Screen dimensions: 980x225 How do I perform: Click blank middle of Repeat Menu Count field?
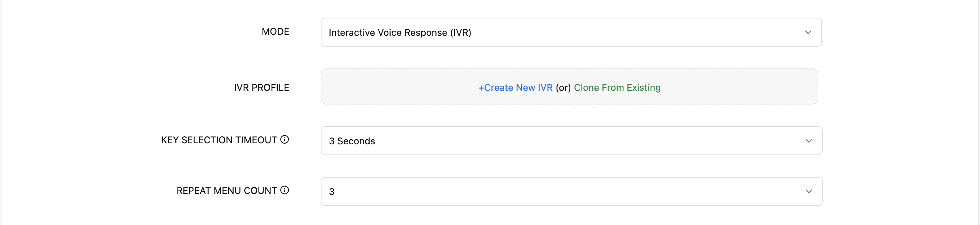[571, 191]
